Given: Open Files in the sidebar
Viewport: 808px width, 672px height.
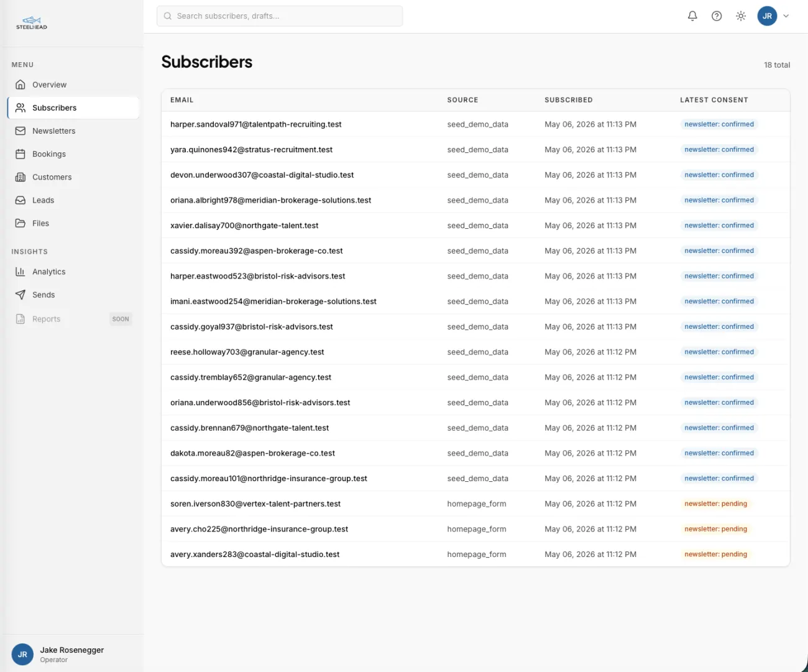Looking at the screenshot, I should [x=73, y=223].
